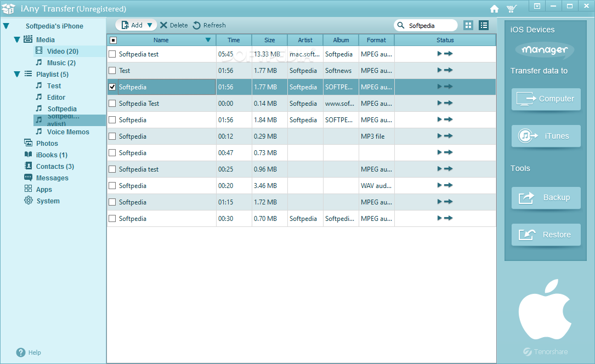595x364 pixels.
Task: Toggle the select-all checkbox in header
Action: coord(113,40)
